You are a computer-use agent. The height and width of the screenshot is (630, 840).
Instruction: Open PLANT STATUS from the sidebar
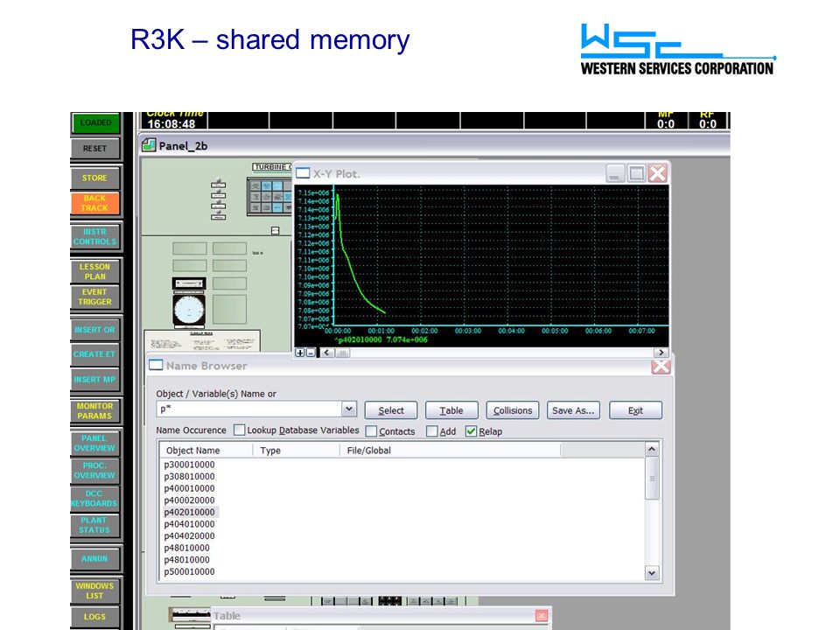[x=94, y=525]
